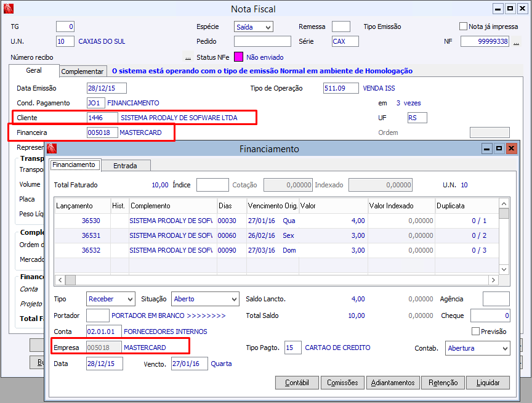
Task: Switch to the Entrada tab
Action: (125, 165)
